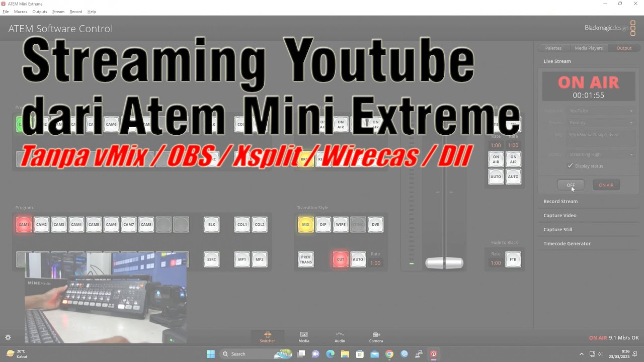Toggle the DVE transition style

click(375, 225)
